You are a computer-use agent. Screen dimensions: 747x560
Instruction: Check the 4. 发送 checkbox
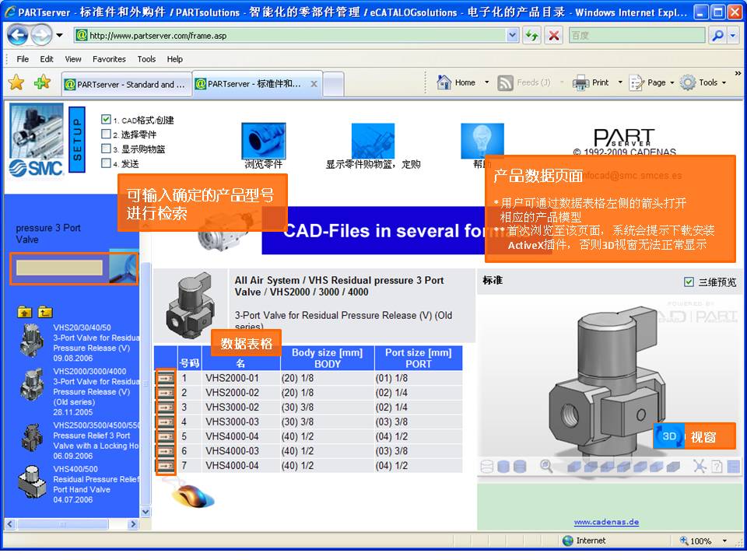click(x=107, y=163)
